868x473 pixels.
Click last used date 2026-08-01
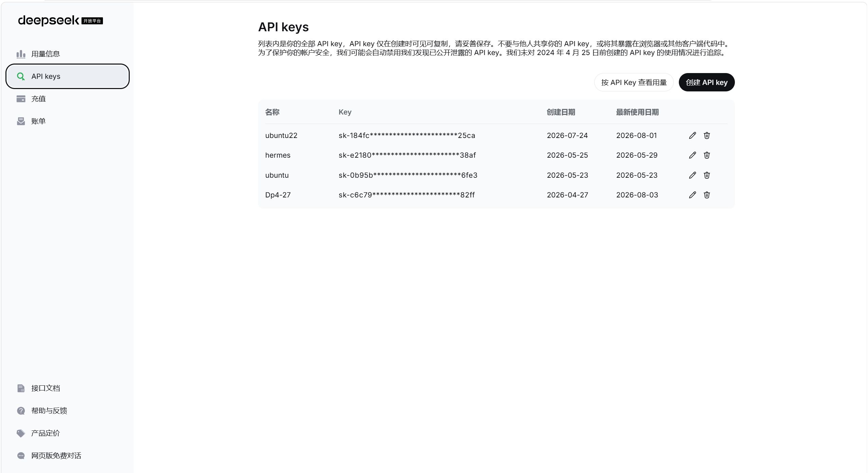pyautogui.click(x=636, y=136)
